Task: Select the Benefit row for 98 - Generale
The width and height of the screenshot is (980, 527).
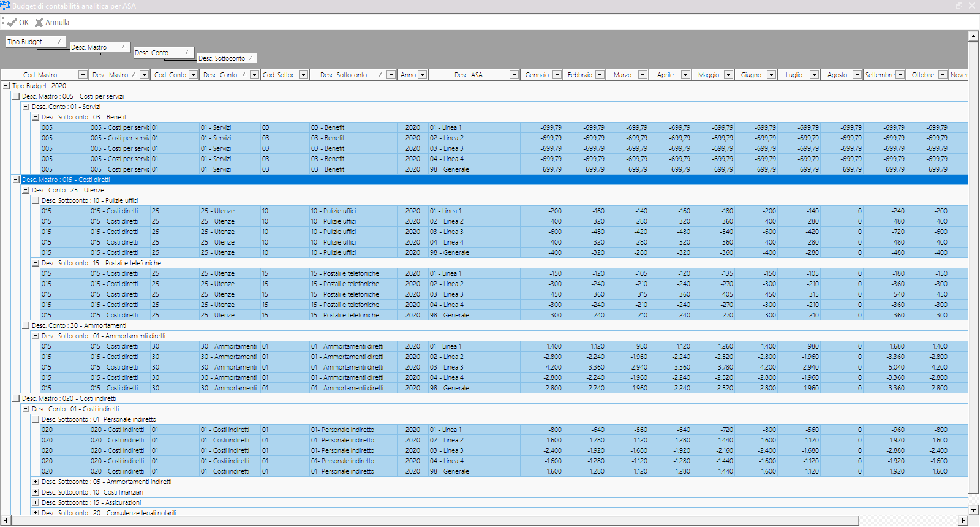Action: [504, 169]
